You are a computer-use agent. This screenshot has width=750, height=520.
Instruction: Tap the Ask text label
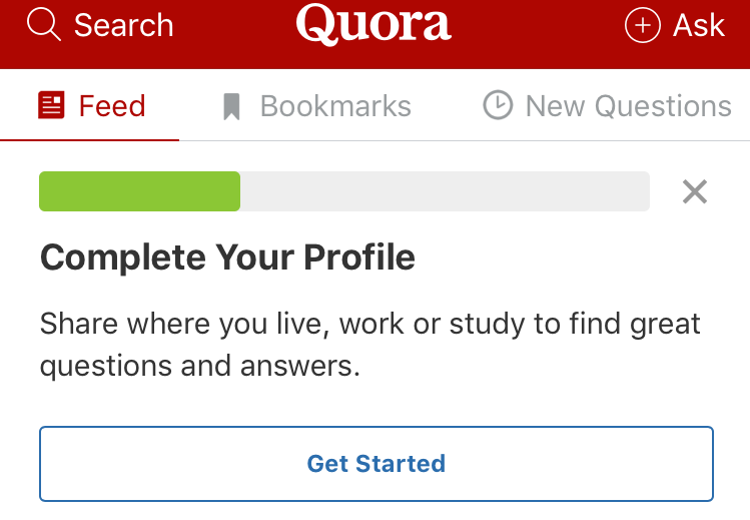698,25
